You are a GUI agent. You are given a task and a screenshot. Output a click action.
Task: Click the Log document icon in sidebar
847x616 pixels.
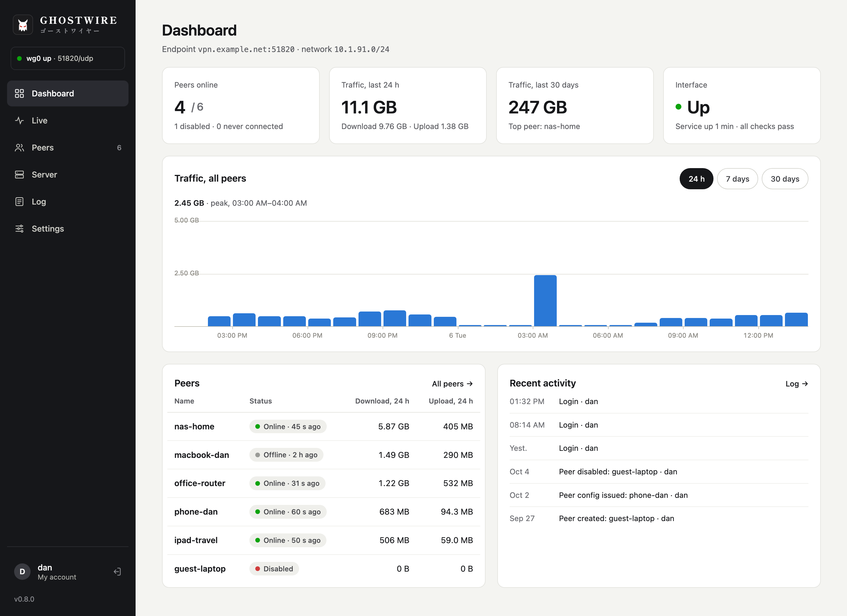[19, 202]
